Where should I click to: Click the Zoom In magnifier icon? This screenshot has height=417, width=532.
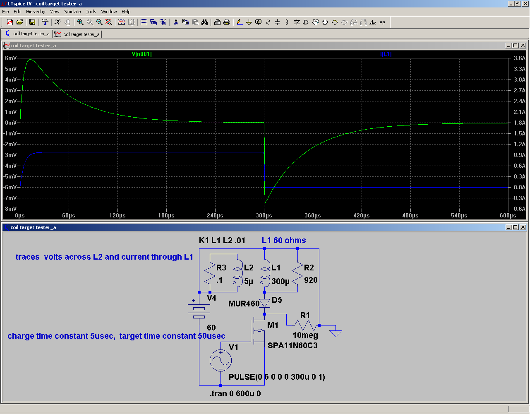80,22
